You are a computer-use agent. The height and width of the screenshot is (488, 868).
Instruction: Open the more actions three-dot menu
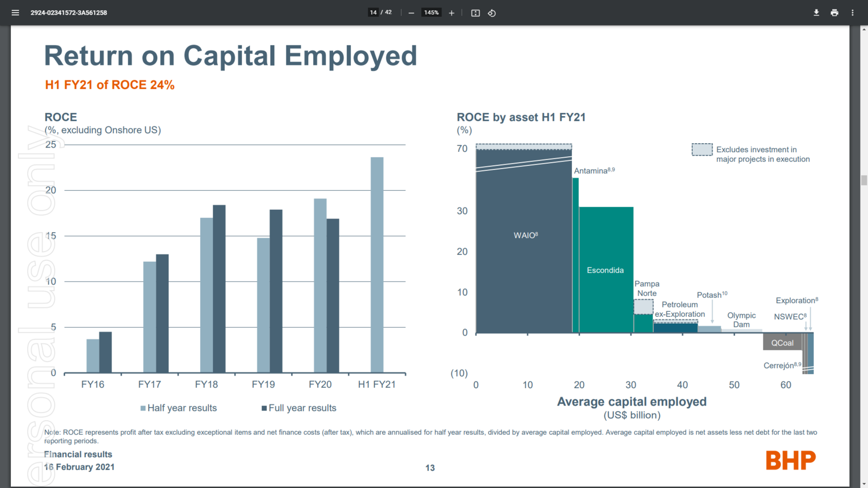tap(852, 12)
